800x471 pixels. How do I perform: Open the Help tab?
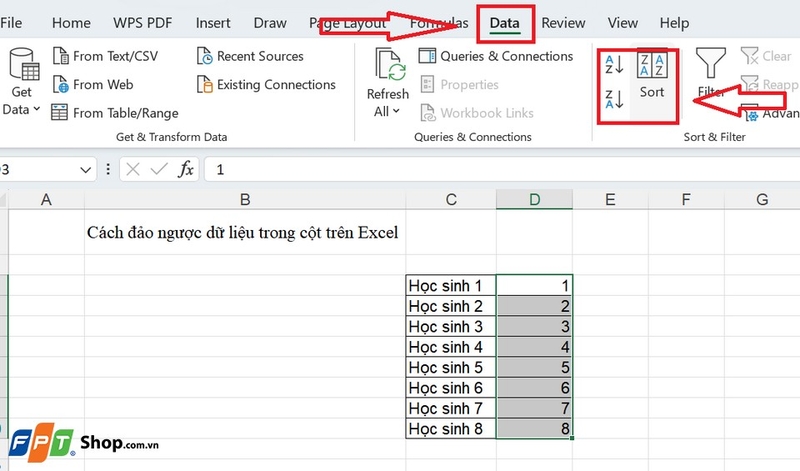pos(674,23)
